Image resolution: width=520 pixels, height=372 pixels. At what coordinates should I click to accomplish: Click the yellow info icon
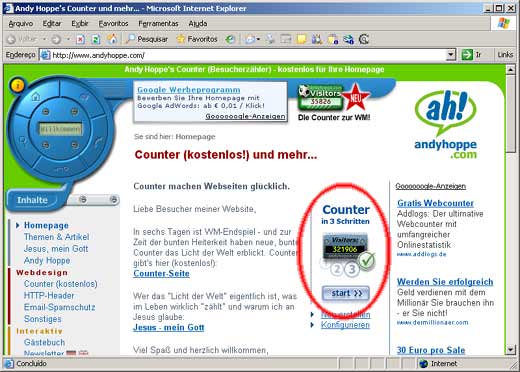pyautogui.click(x=18, y=85)
